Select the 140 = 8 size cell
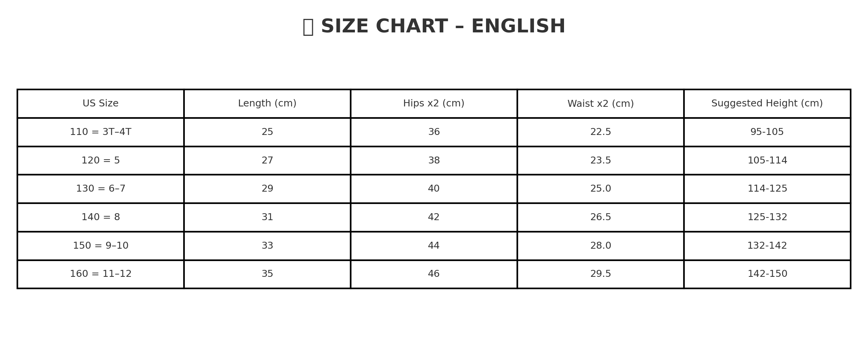 coord(101,217)
